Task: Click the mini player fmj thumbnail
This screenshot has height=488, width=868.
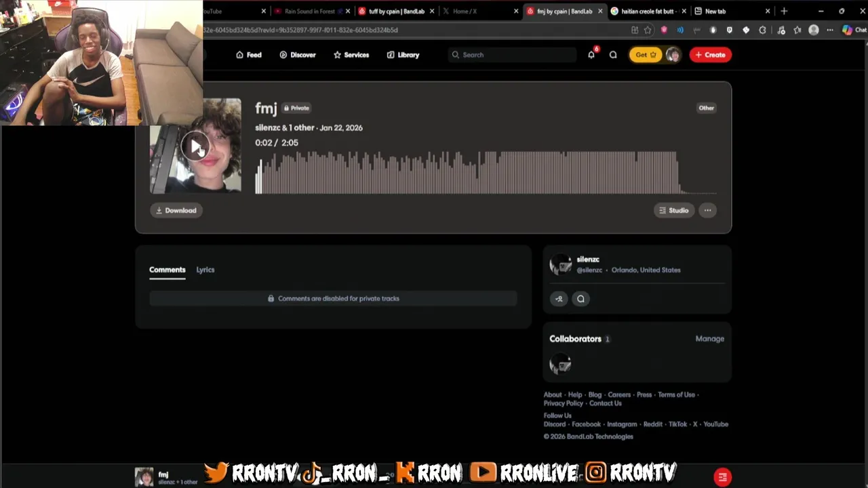Action: tap(144, 477)
